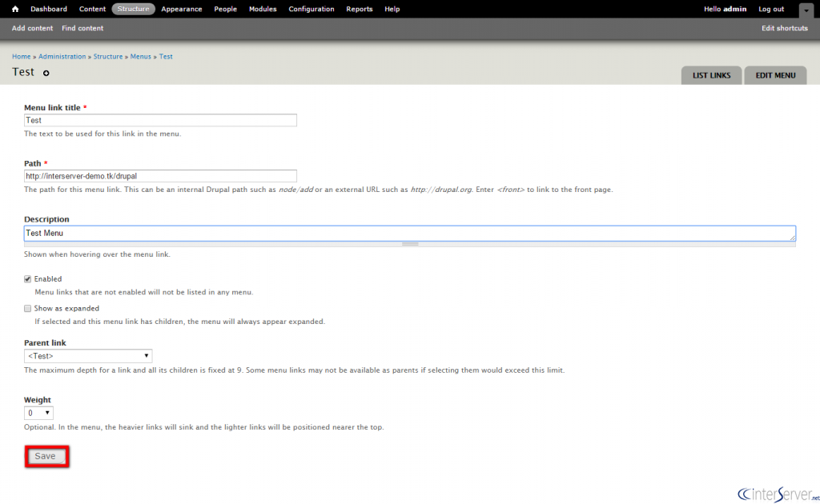Open Edit shortcuts link

click(785, 28)
